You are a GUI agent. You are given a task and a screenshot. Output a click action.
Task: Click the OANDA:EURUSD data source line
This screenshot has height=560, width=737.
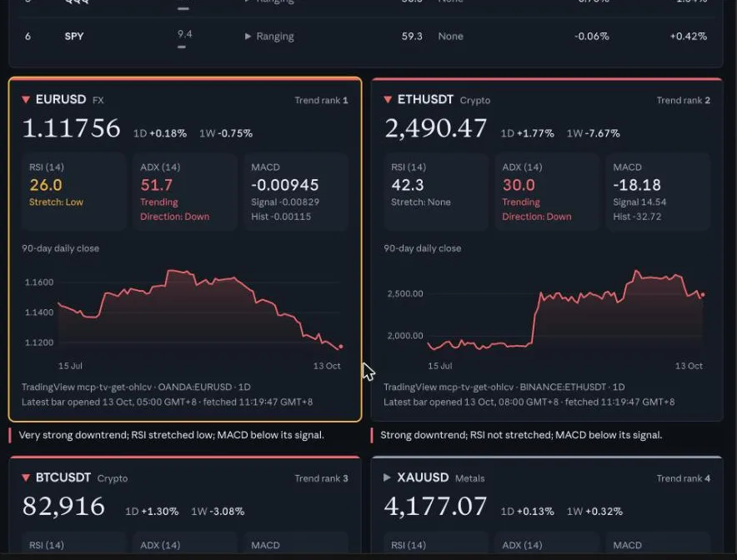pos(136,387)
